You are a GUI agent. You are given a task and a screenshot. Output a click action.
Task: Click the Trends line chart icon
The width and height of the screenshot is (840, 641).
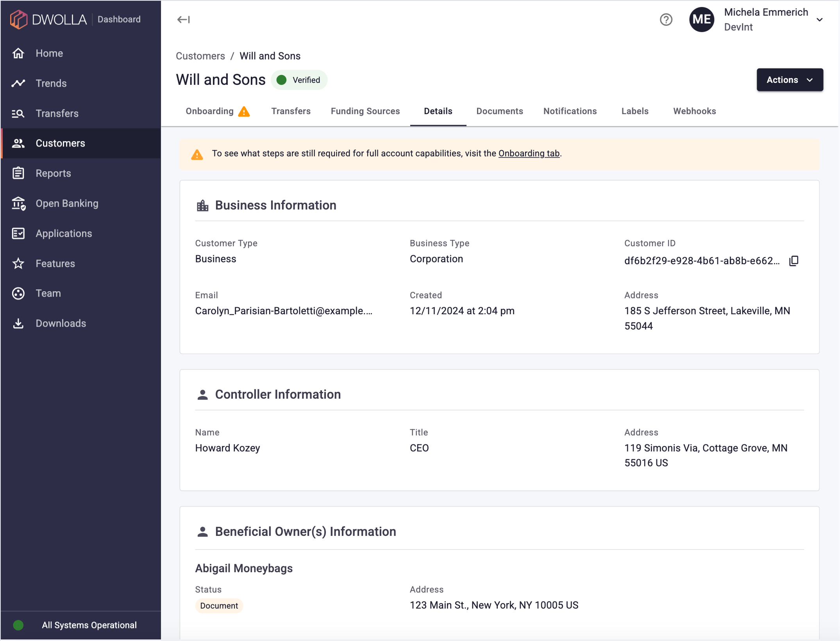coord(18,83)
